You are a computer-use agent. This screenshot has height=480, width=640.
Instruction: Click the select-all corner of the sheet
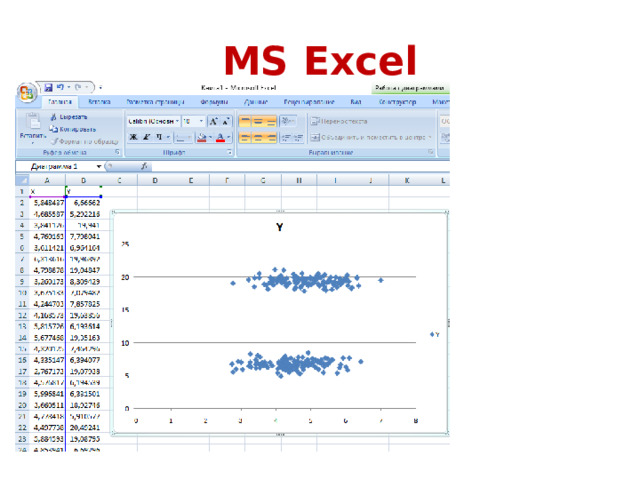tap(22, 180)
